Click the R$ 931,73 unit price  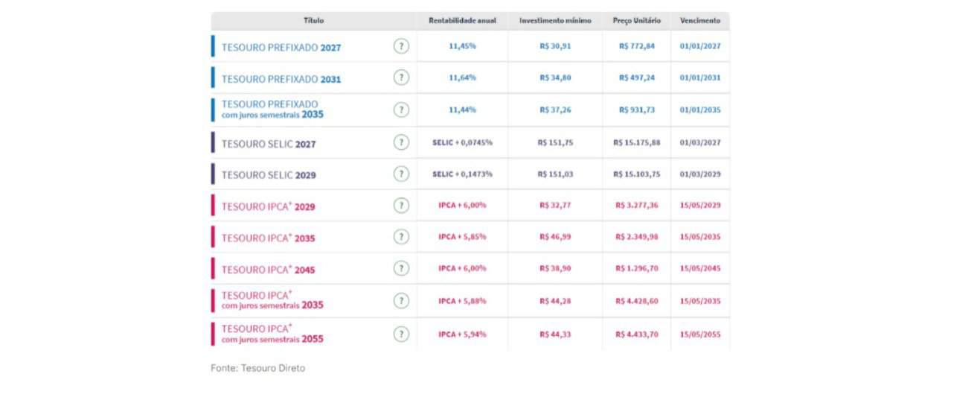(x=636, y=110)
